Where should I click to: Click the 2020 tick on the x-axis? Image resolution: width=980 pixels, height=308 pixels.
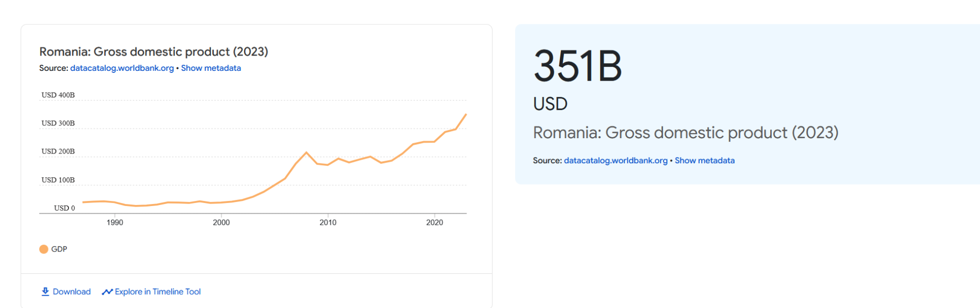pos(435,222)
